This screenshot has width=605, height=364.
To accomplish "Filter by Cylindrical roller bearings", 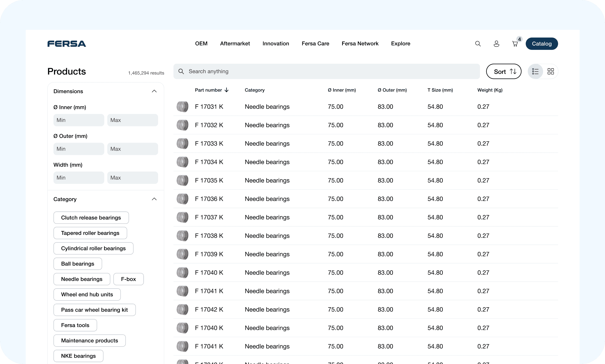I will click(93, 248).
